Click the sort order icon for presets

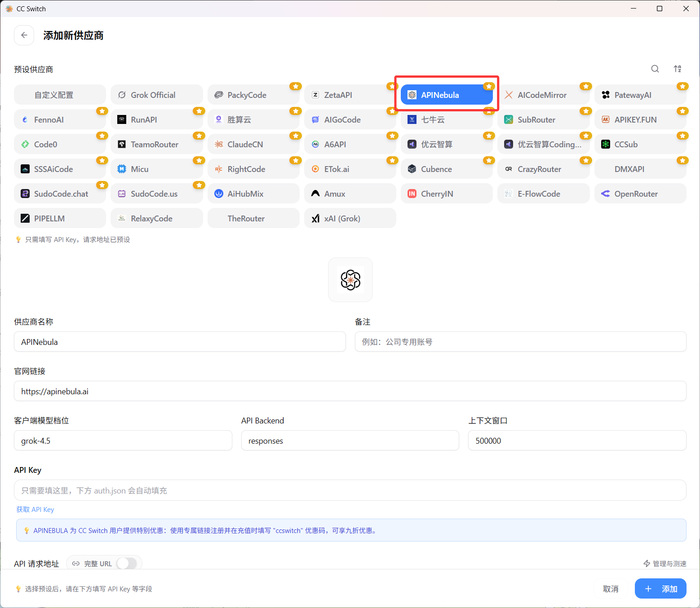[x=678, y=69]
